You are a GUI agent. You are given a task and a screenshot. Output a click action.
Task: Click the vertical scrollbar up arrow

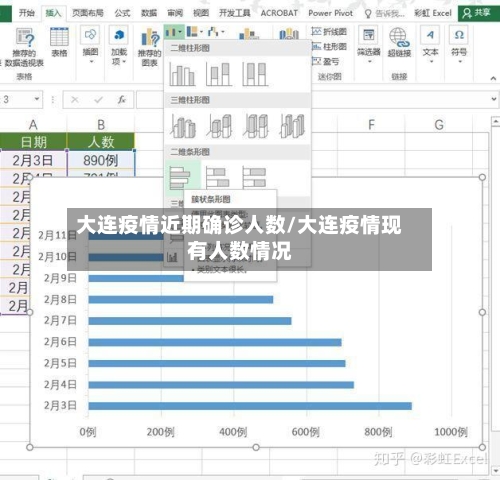496,122
